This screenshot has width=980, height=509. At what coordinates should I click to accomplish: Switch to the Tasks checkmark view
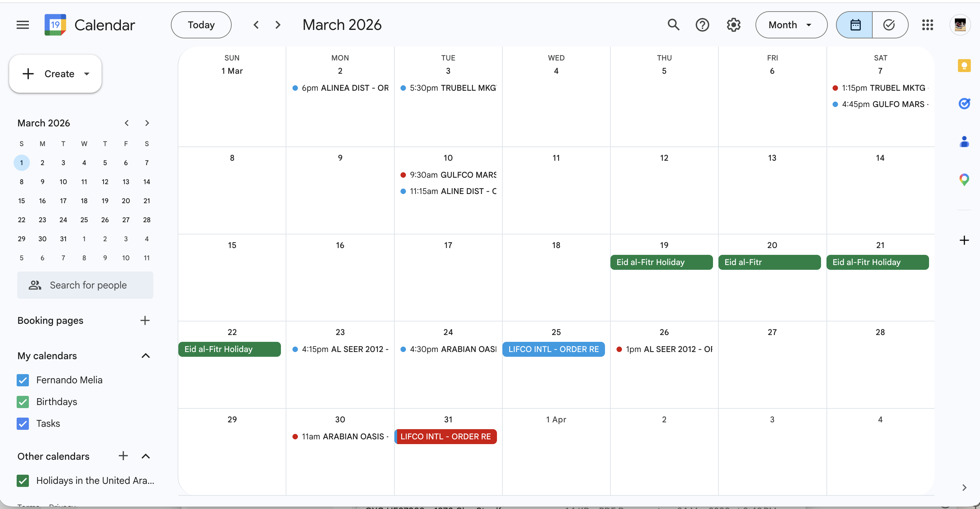click(889, 25)
